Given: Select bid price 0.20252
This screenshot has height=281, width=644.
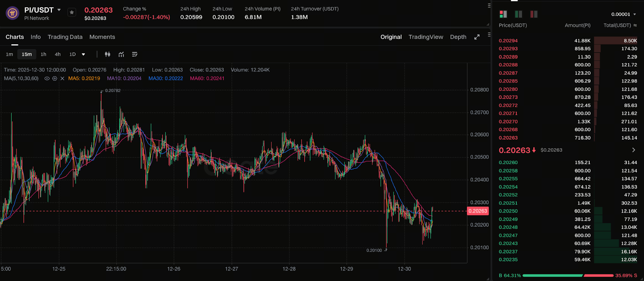Looking at the screenshot, I should pos(508,195).
